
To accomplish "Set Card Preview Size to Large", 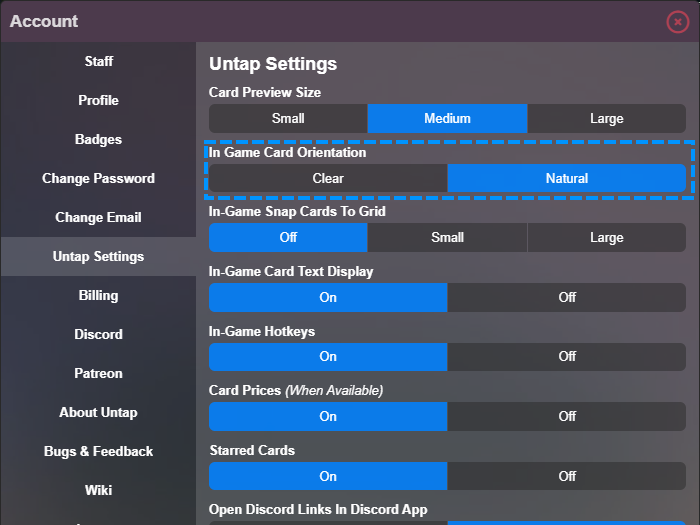I will [607, 118].
